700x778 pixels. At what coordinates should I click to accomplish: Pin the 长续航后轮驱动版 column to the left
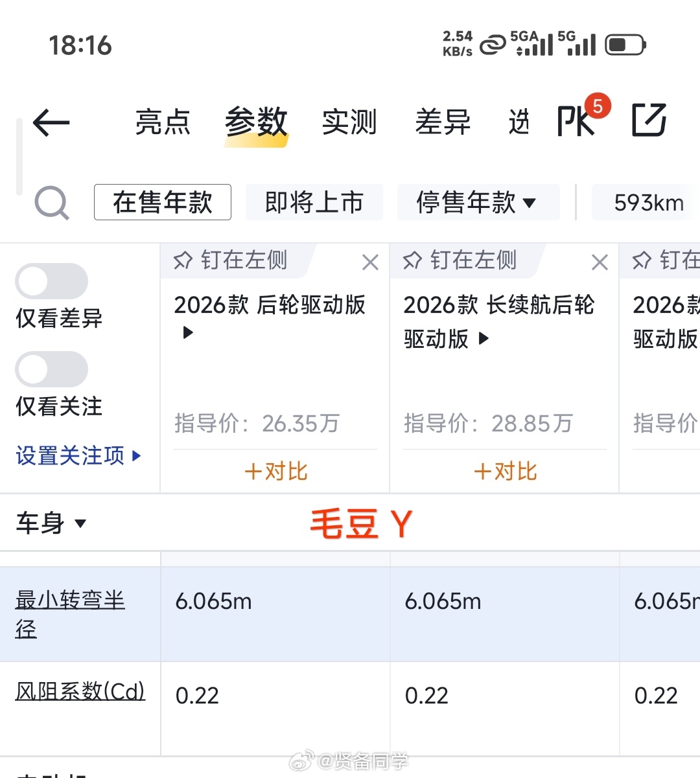click(x=460, y=260)
